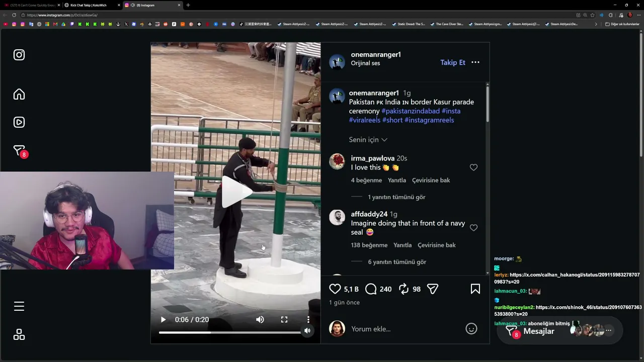
Task: Show more bookmarks with the overflow chevron
Action: (x=596, y=24)
